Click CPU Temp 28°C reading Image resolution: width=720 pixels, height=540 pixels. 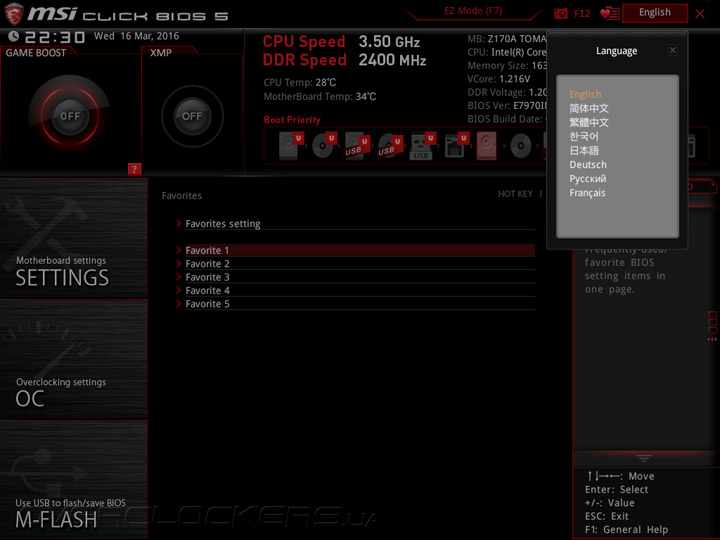point(299,83)
